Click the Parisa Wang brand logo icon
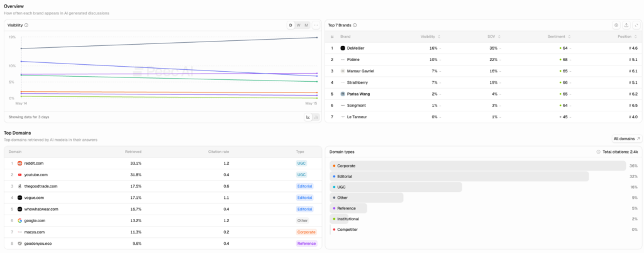The width and height of the screenshot is (644, 253). click(343, 94)
